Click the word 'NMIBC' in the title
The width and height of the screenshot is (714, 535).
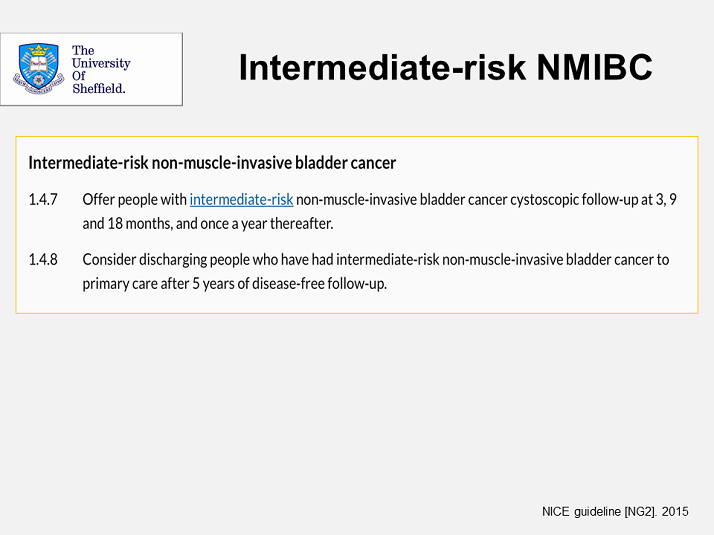click(x=594, y=67)
